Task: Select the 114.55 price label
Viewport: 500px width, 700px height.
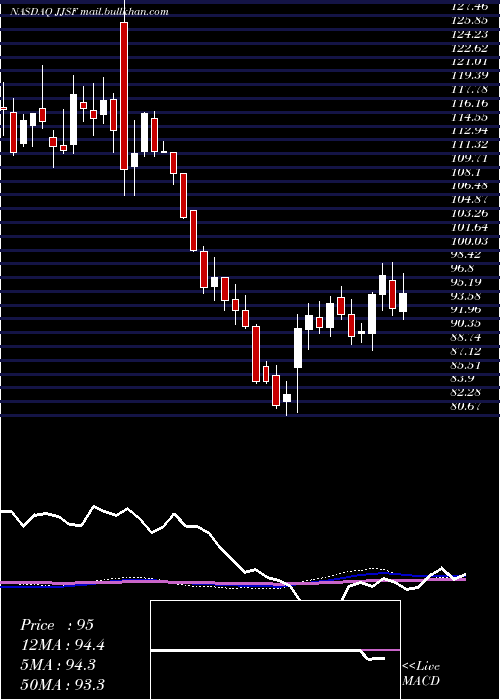Action: coord(469,117)
